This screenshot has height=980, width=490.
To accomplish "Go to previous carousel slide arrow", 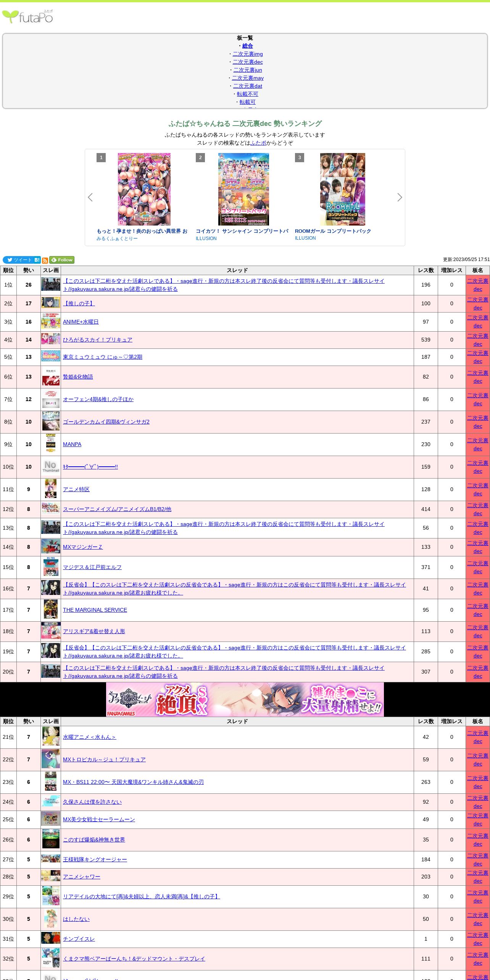I will pyautogui.click(x=90, y=197).
